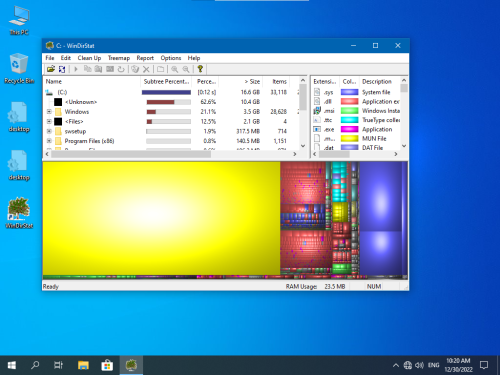Open Task View from the taskbar
This screenshot has height=375, width=500.
click(x=58, y=365)
